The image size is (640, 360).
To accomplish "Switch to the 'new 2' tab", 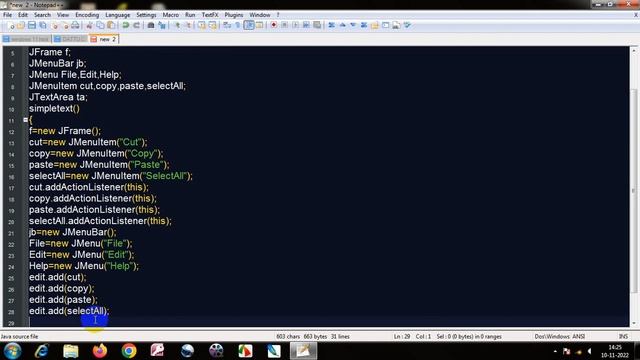I will point(104,39).
